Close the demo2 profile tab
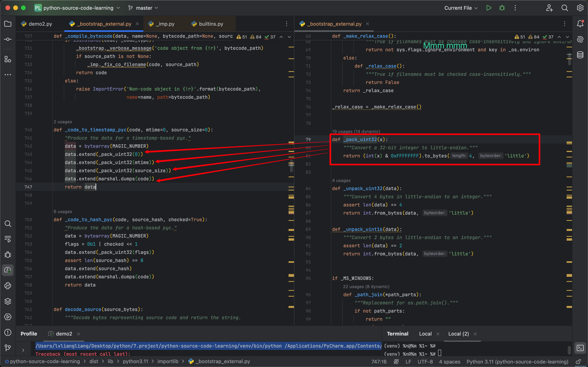The height and width of the screenshot is (367, 588). pyautogui.click(x=78, y=334)
